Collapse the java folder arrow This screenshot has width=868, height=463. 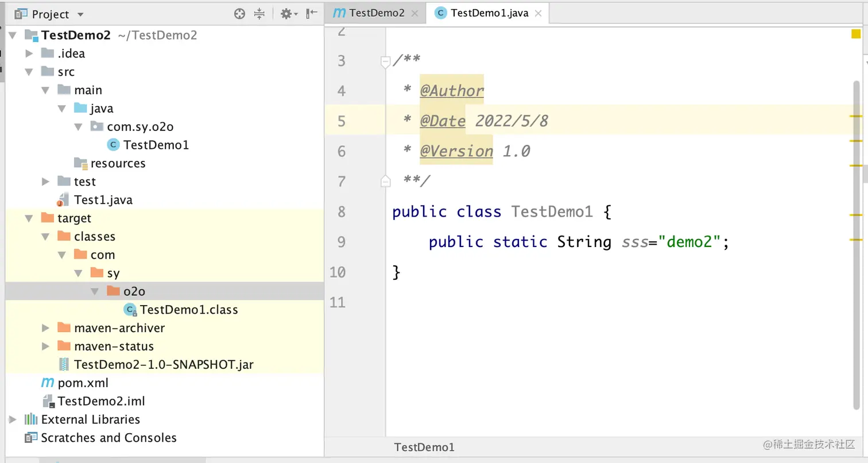63,109
